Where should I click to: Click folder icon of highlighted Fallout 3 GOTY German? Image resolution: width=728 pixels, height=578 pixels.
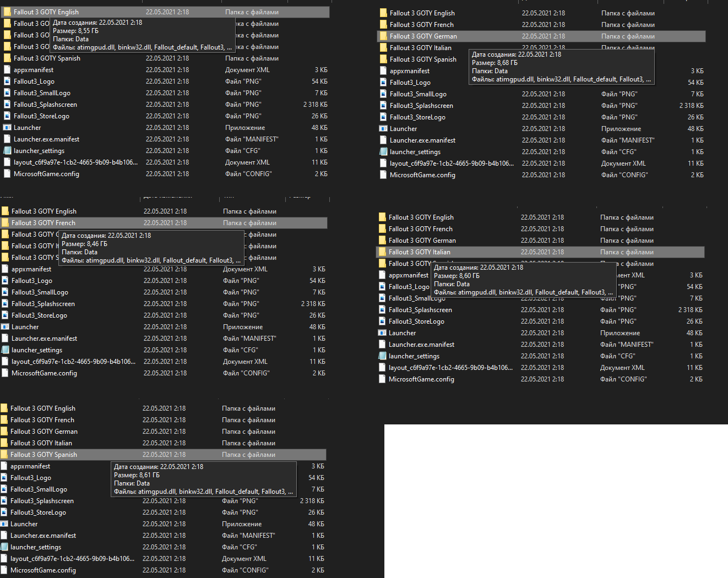point(383,36)
